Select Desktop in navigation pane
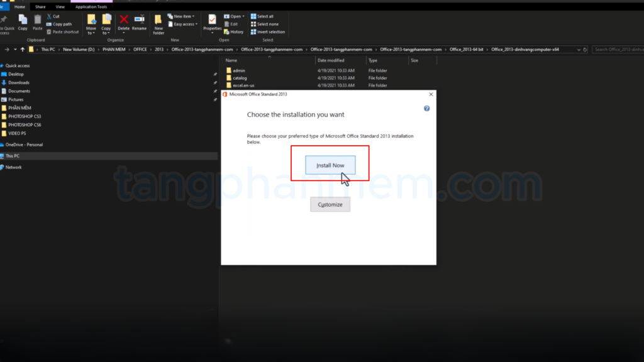 [x=16, y=74]
